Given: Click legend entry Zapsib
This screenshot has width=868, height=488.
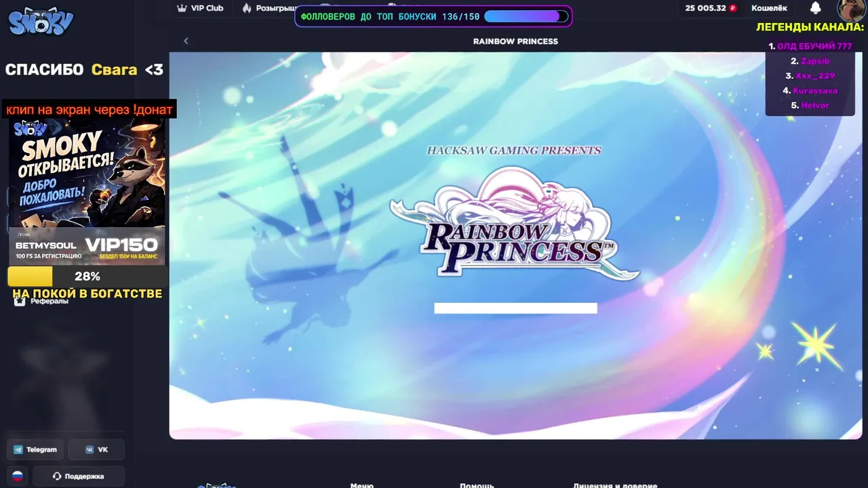Looking at the screenshot, I should click(814, 61).
